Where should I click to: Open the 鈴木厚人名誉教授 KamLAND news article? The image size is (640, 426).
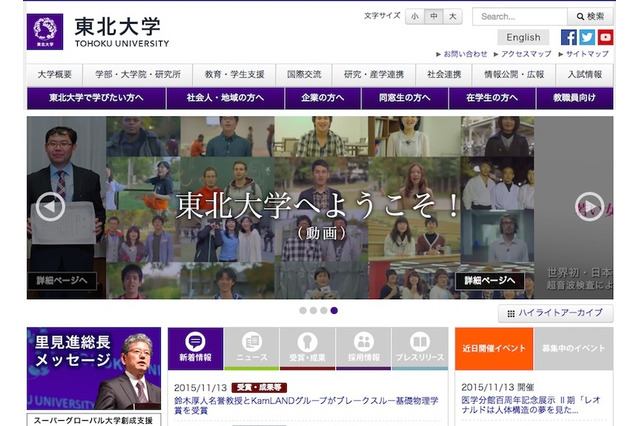[x=306, y=406]
